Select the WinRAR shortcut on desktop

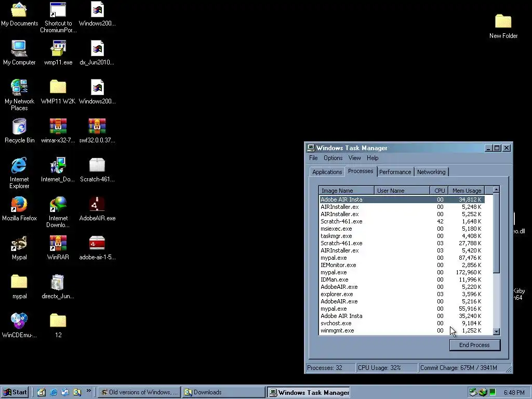[x=58, y=248]
